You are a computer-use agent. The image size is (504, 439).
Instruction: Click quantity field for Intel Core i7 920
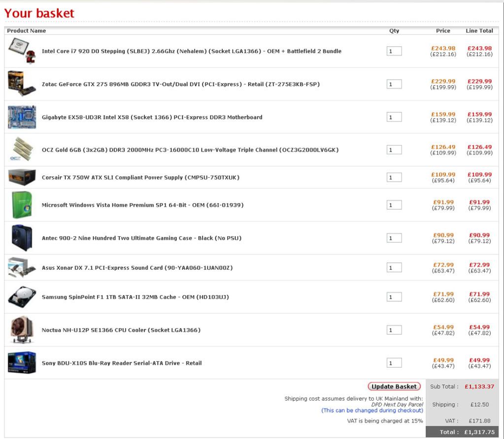[394, 51]
